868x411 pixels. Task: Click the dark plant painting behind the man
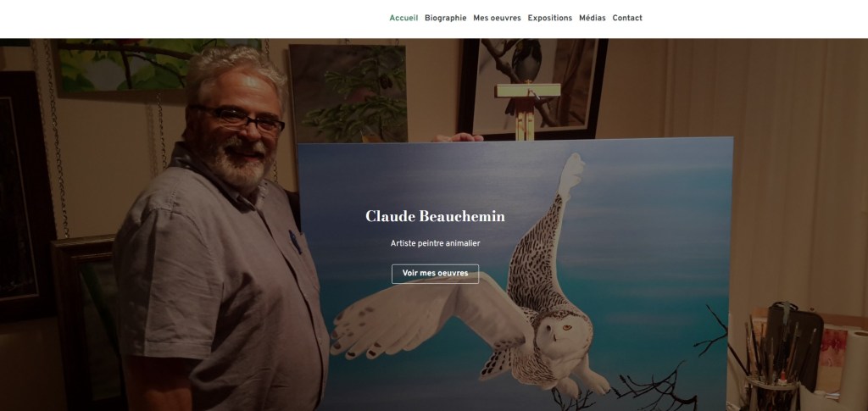point(348,93)
